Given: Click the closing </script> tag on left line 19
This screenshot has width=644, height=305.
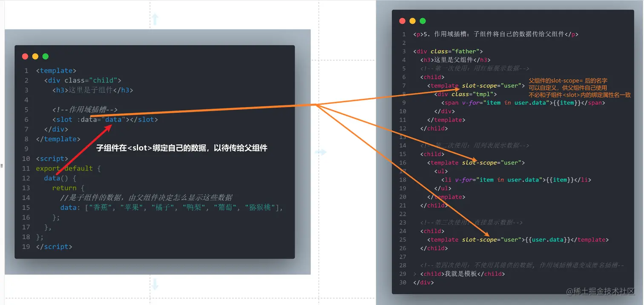Looking at the screenshot, I should click(54, 247).
